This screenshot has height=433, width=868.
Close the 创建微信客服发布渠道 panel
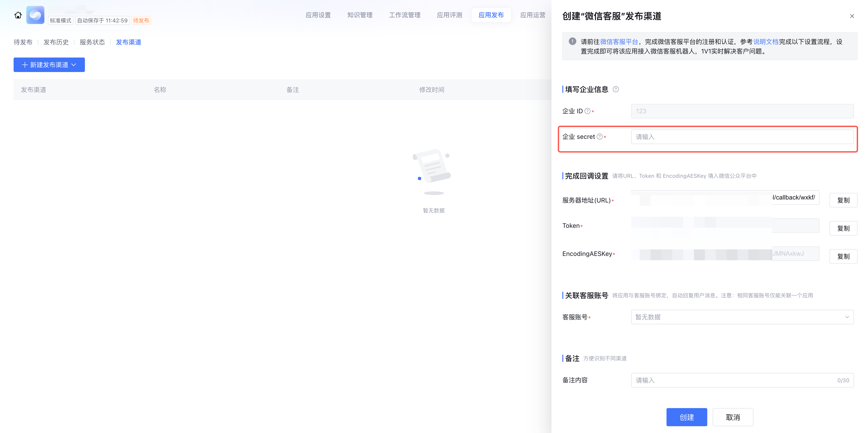(x=852, y=16)
